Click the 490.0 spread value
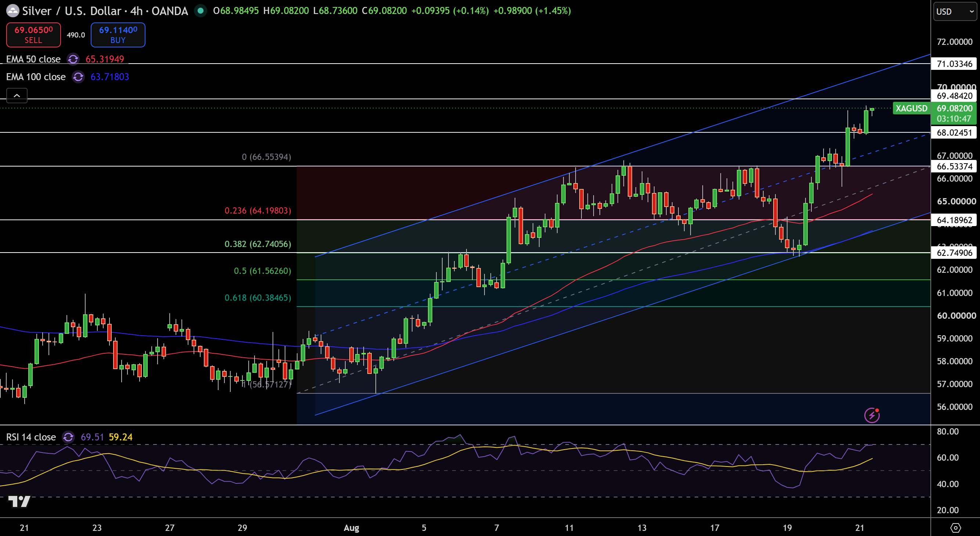Image resolution: width=980 pixels, height=536 pixels. click(76, 35)
